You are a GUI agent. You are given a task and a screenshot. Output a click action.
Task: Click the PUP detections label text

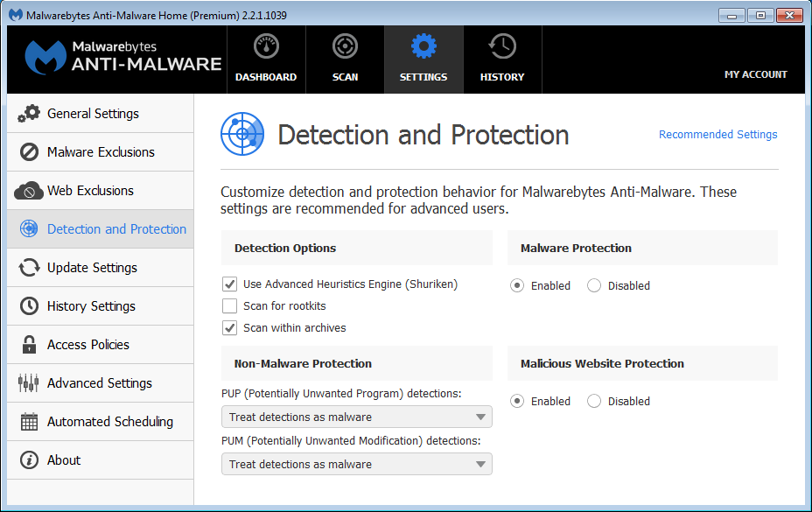[x=341, y=393]
